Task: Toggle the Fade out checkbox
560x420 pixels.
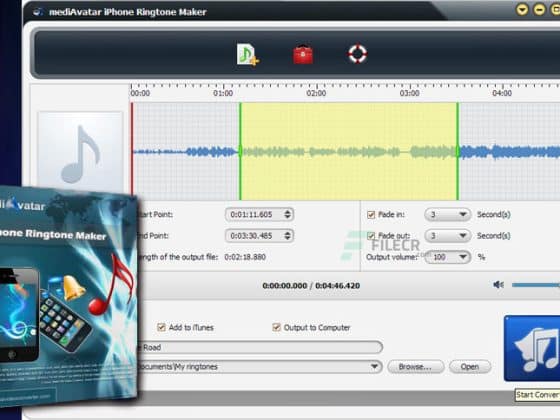Action: point(371,236)
